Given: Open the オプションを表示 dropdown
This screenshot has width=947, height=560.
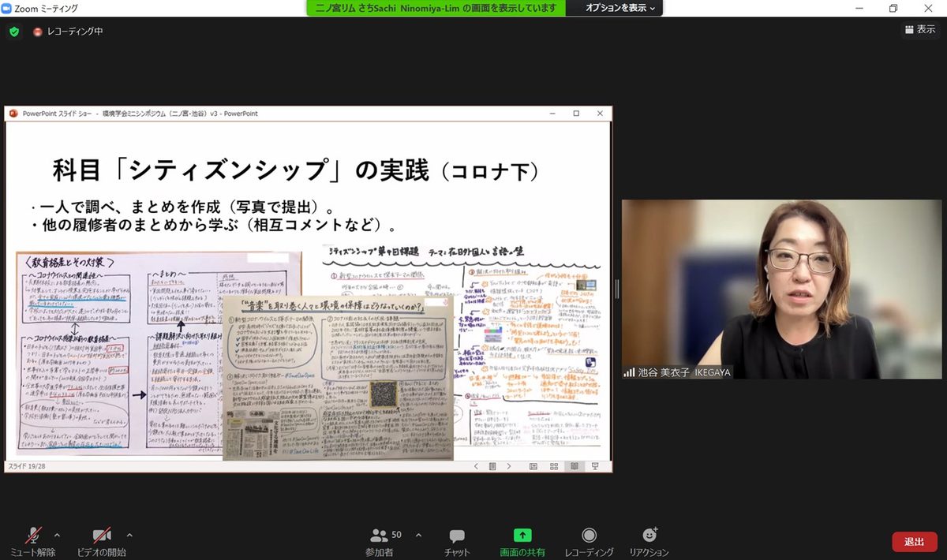Looking at the screenshot, I should click(619, 8).
